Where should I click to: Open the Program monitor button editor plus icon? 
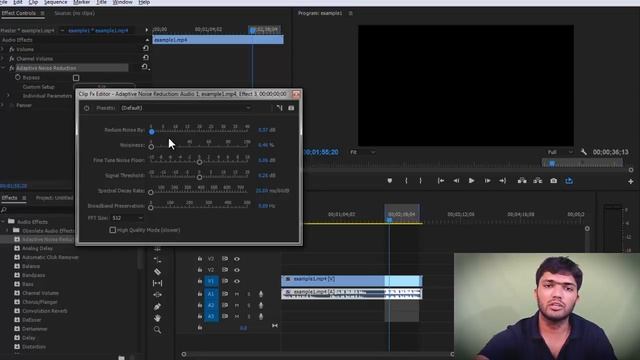[631, 181]
